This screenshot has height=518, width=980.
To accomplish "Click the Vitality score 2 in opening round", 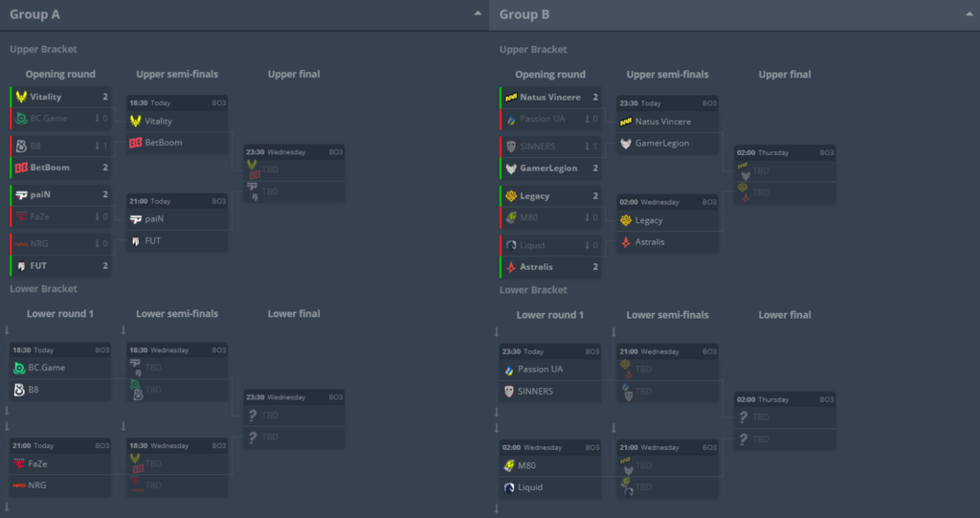I will tap(105, 97).
